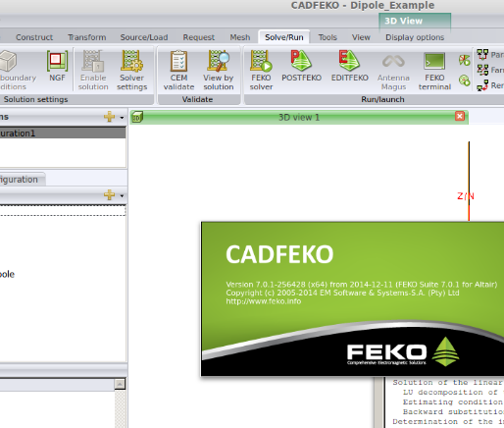Open the FEKO terminal

434,71
